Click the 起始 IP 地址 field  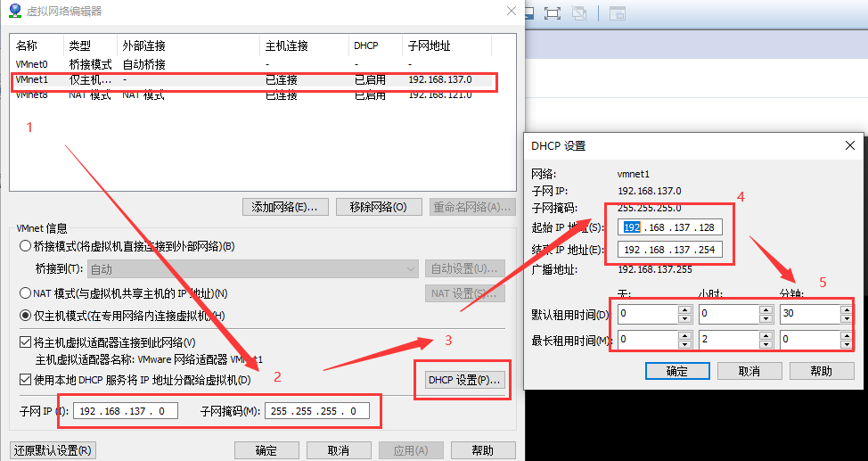670,227
